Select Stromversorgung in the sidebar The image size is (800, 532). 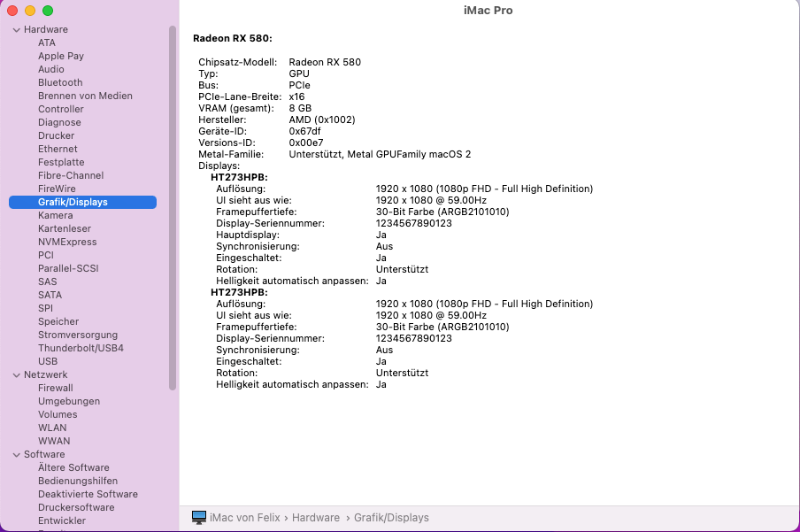click(x=78, y=335)
